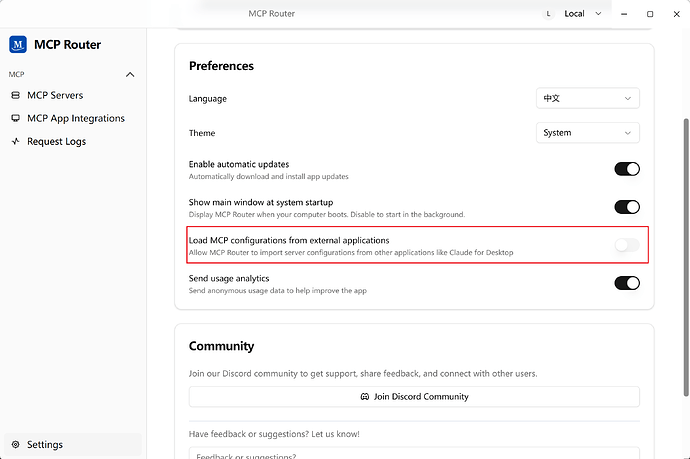
Task: Click 'Send anonymous usage data' description text
Action: pos(278,290)
